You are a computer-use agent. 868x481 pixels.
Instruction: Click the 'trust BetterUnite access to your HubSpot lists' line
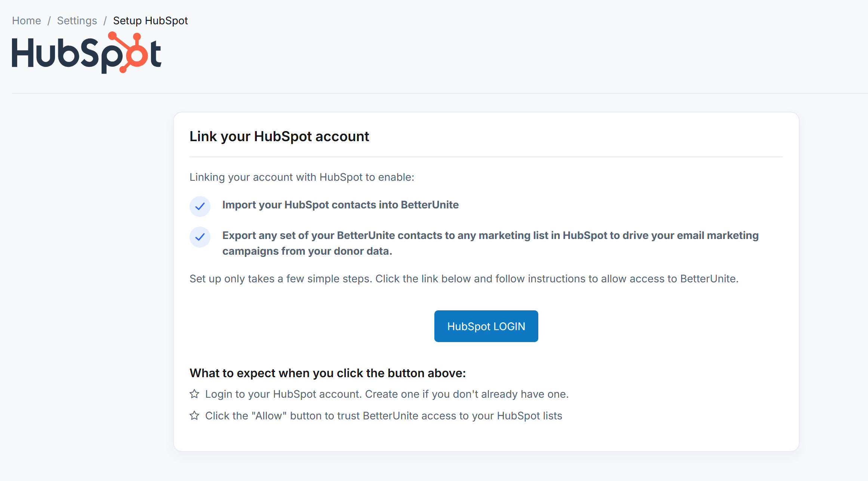point(384,416)
